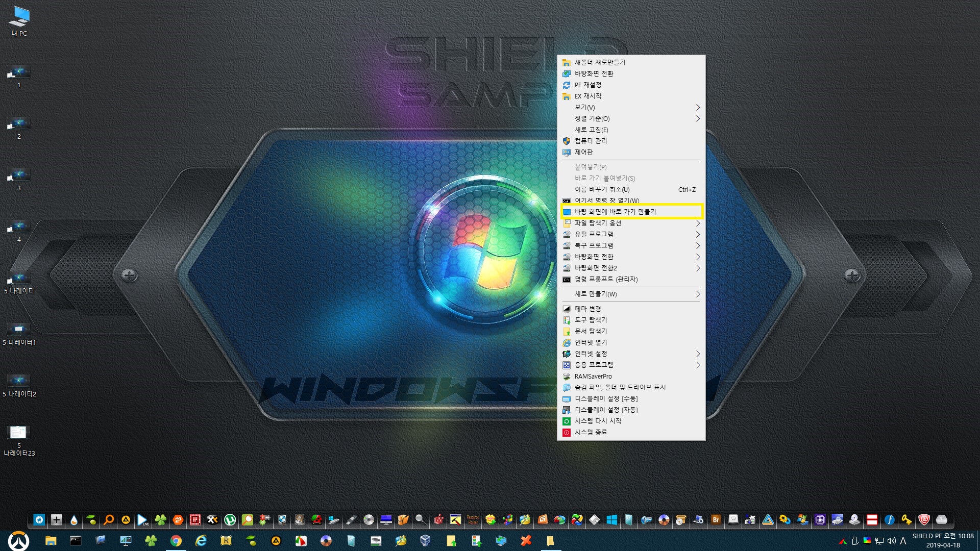Viewport: 980px width, 551px height.
Task: Expand the 정렬 기준(O) submenu
Action: point(631,118)
